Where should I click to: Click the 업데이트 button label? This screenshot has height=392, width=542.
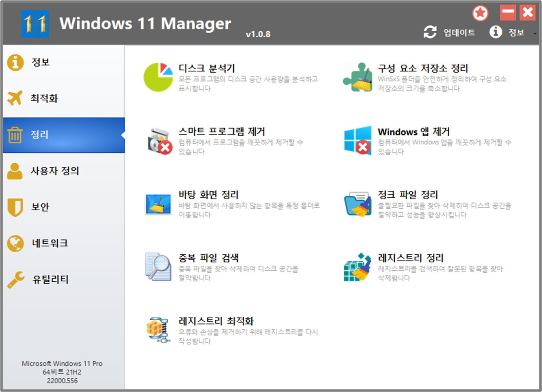[459, 32]
